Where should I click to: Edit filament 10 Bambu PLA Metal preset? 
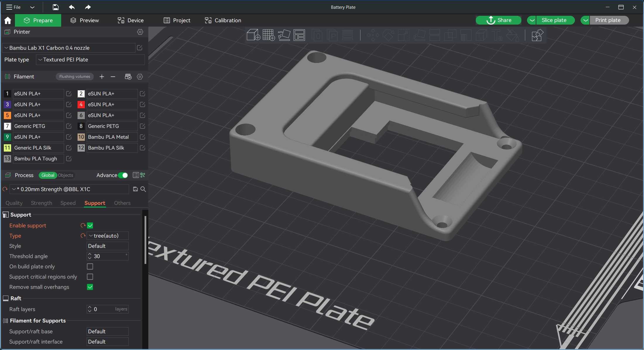click(142, 137)
